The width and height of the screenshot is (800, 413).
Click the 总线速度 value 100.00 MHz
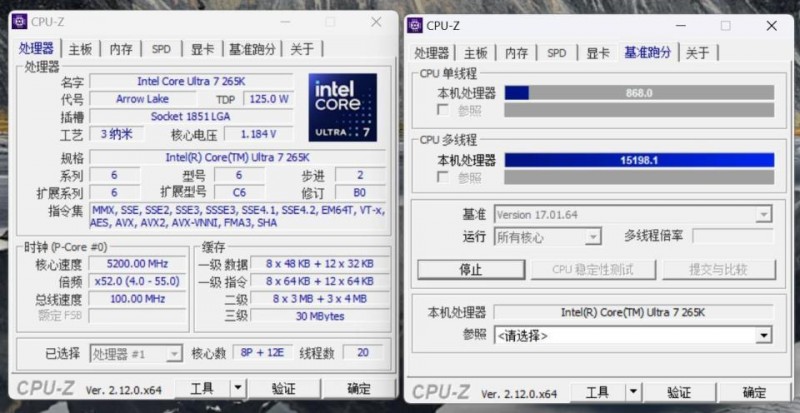point(137,298)
